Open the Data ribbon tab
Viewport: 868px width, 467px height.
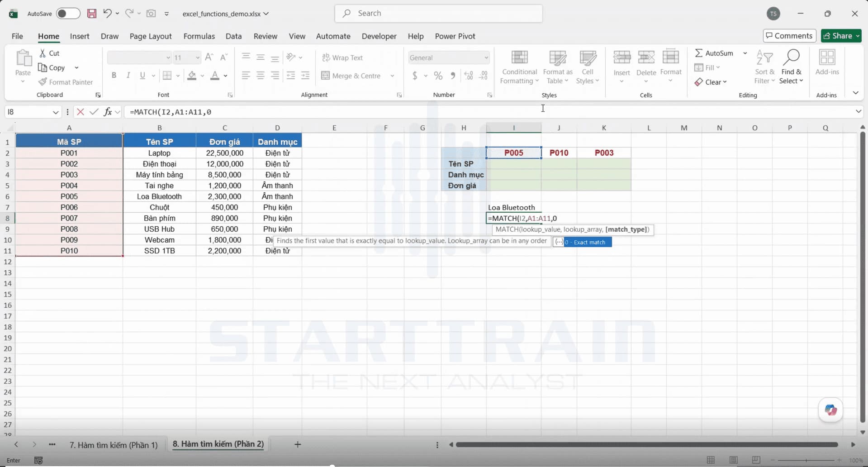pos(233,36)
